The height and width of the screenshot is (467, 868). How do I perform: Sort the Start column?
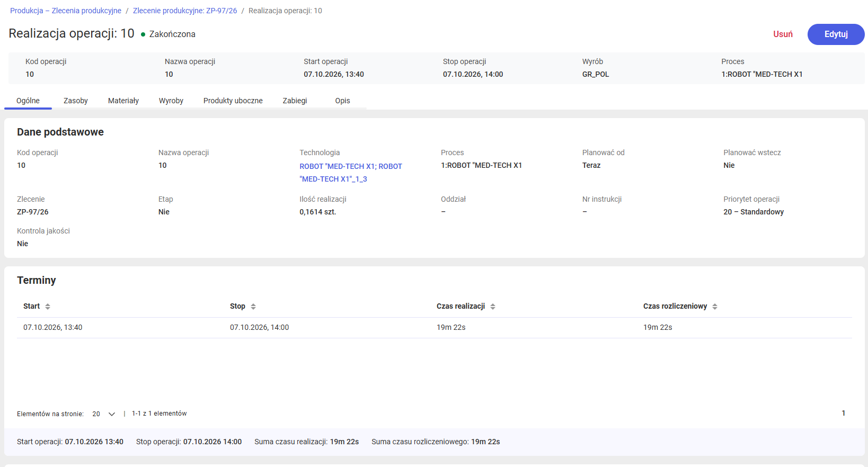[48, 307]
